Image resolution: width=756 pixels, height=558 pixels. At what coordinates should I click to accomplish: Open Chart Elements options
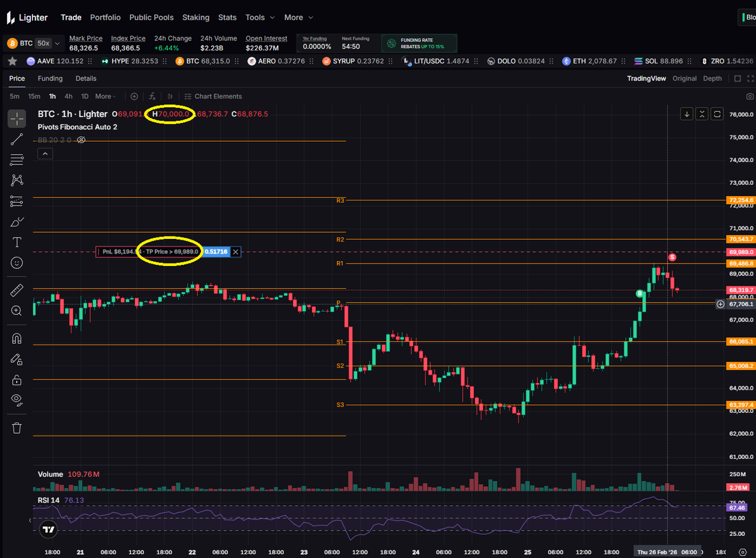coord(213,96)
